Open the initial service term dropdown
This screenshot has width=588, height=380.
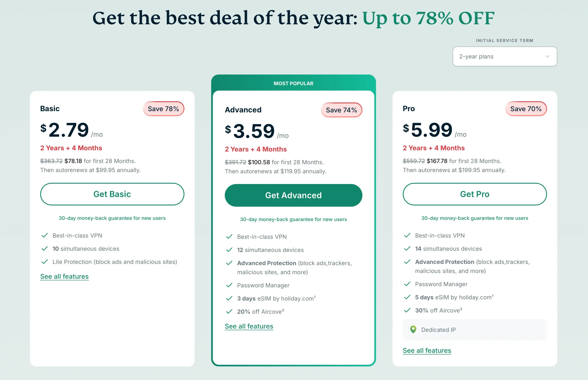tap(505, 56)
